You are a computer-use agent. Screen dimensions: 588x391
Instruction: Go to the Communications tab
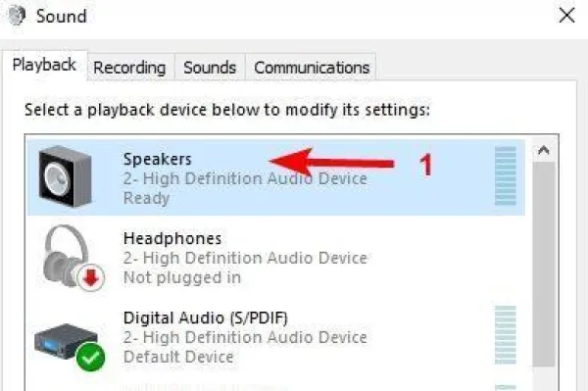[312, 68]
